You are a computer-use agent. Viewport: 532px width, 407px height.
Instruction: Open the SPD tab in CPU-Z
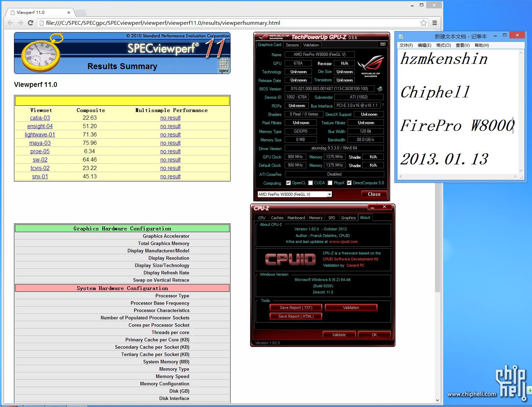coord(332,218)
